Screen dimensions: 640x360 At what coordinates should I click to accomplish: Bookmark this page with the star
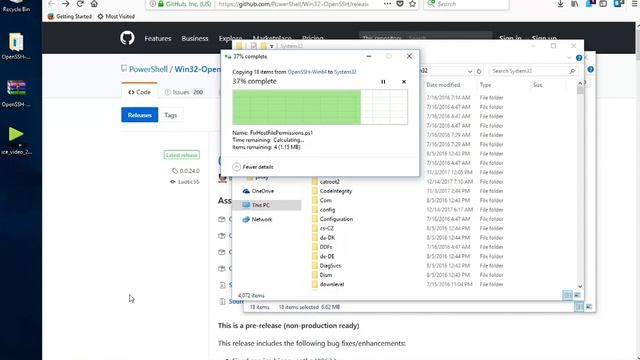coord(413,4)
